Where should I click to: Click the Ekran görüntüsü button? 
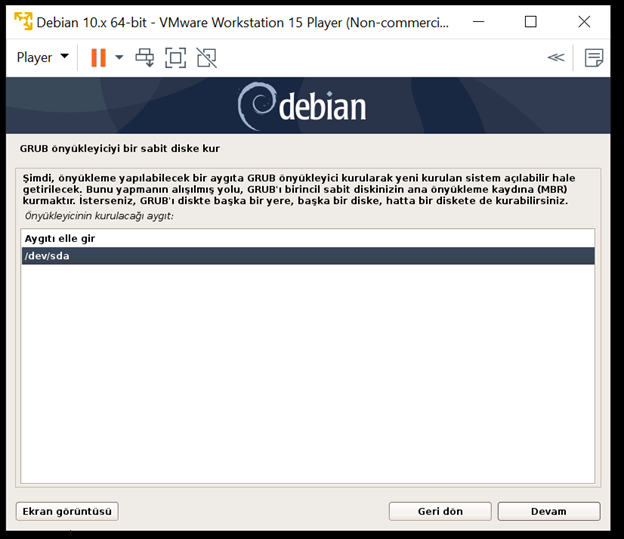point(67,511)
